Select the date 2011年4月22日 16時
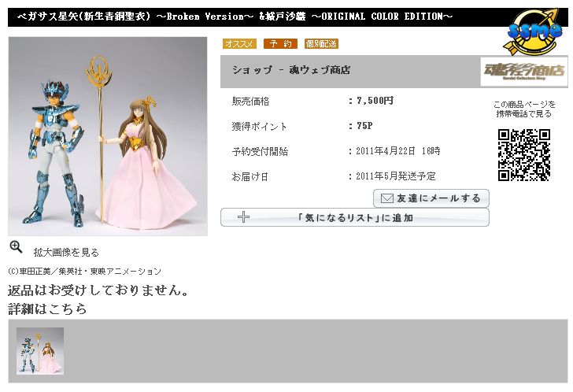This screenshot has height=392, width=573. (x=398, y=151)
